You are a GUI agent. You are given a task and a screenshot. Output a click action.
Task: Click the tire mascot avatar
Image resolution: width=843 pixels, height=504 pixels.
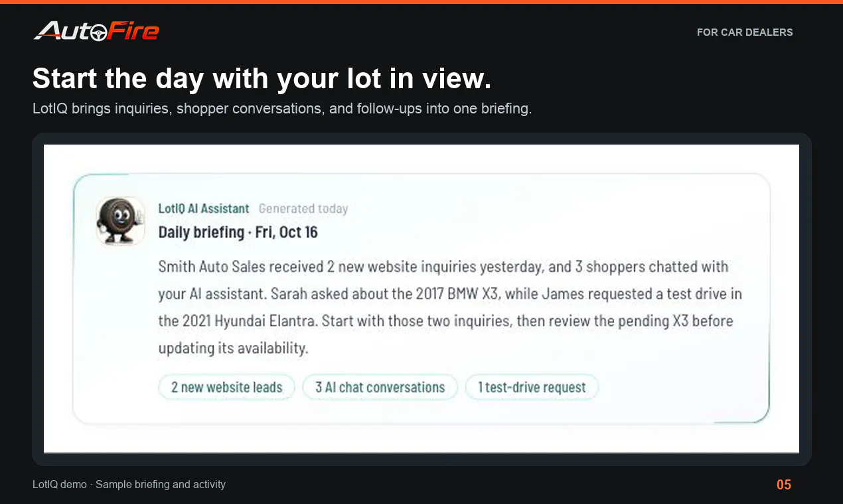click(x=121, y=221)
